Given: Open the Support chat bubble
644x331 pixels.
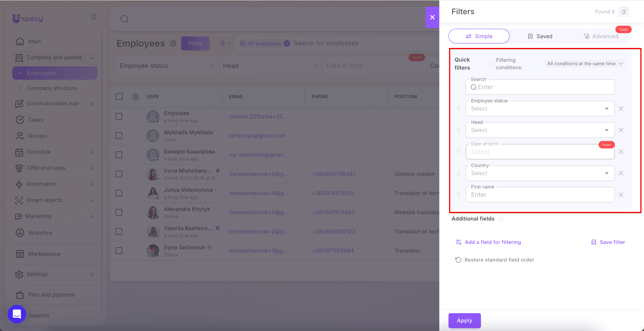Looking at the screenshot, I should coord(17,314).
